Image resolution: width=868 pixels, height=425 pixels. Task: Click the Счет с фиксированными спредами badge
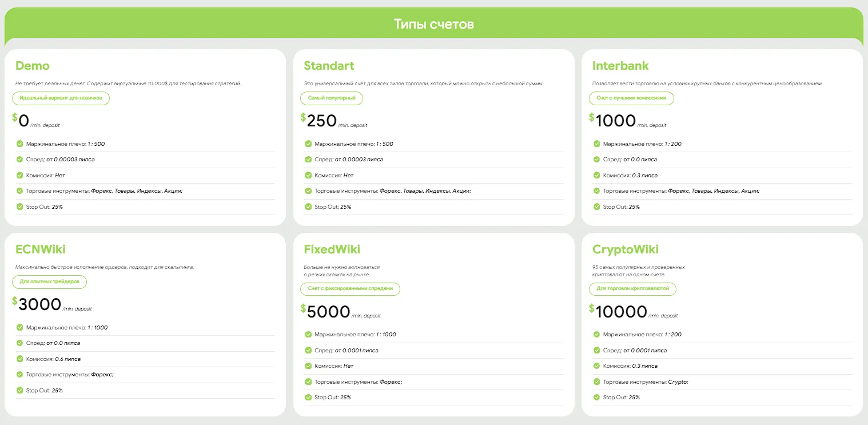pyautogui.click(x=350, y=289)
